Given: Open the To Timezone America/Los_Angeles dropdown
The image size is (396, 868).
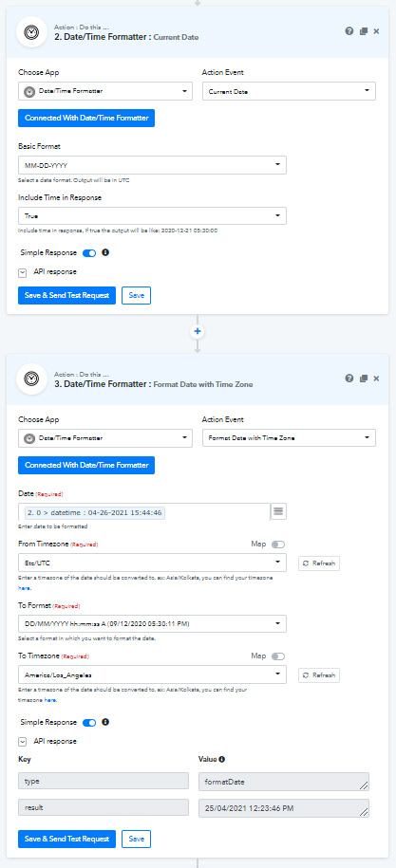Looking at the screenshot, I should [x=152, y=674].
